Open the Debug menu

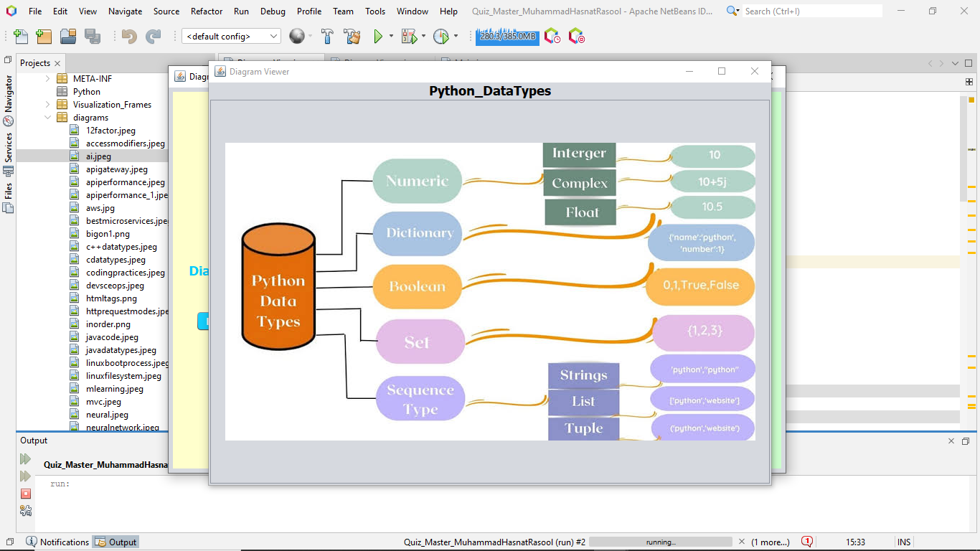[x=273, y=11]
